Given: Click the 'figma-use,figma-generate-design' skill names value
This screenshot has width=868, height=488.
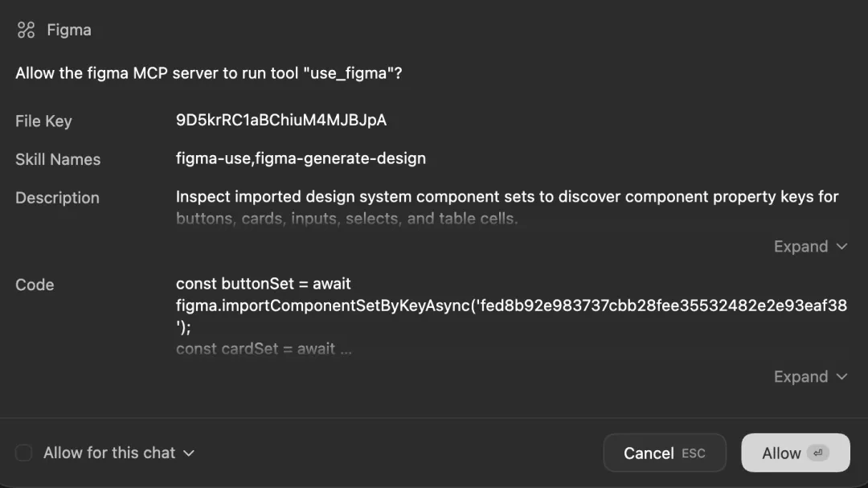Looking at the screenshot, I should [x=301, y=158].
